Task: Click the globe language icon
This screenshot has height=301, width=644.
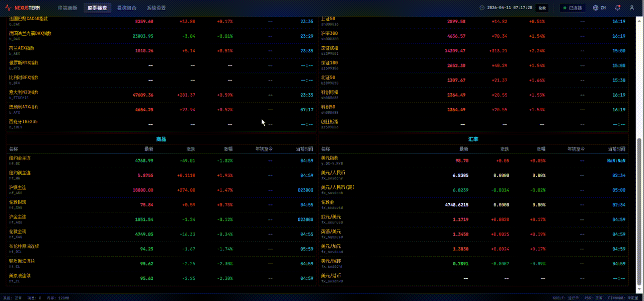Action: pyautogui.click(x=596, y=8)
